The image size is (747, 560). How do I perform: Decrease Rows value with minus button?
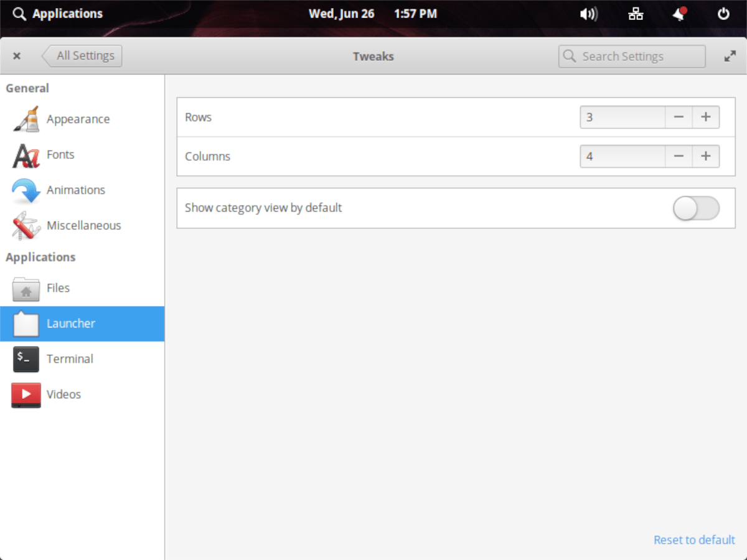[x=679, y=117]
